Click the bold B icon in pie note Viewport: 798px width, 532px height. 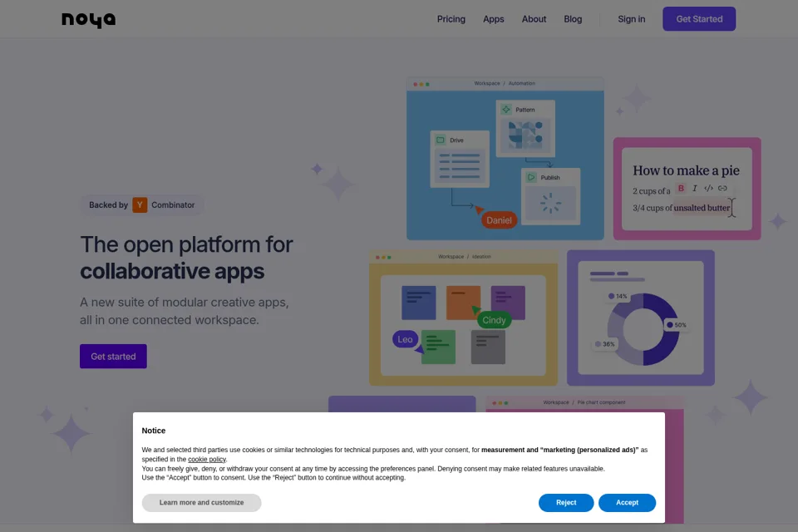point(681,188)
